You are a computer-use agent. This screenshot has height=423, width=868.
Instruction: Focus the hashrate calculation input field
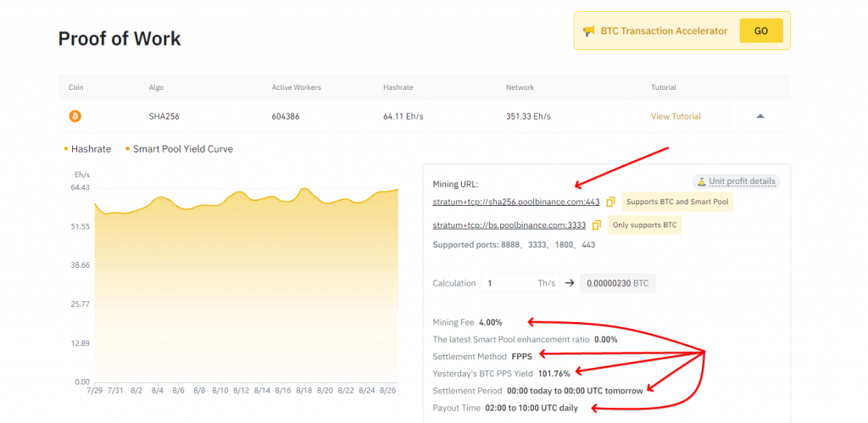click(520, 283)
